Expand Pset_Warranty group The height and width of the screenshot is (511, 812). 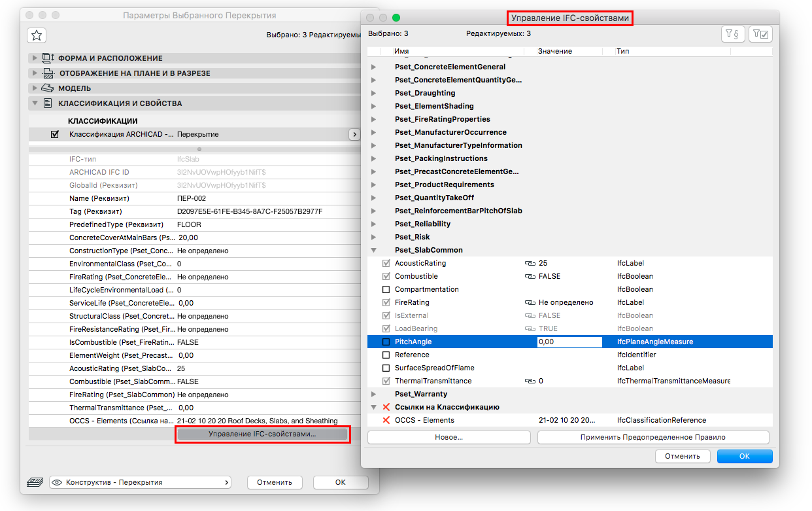[373, 394]
